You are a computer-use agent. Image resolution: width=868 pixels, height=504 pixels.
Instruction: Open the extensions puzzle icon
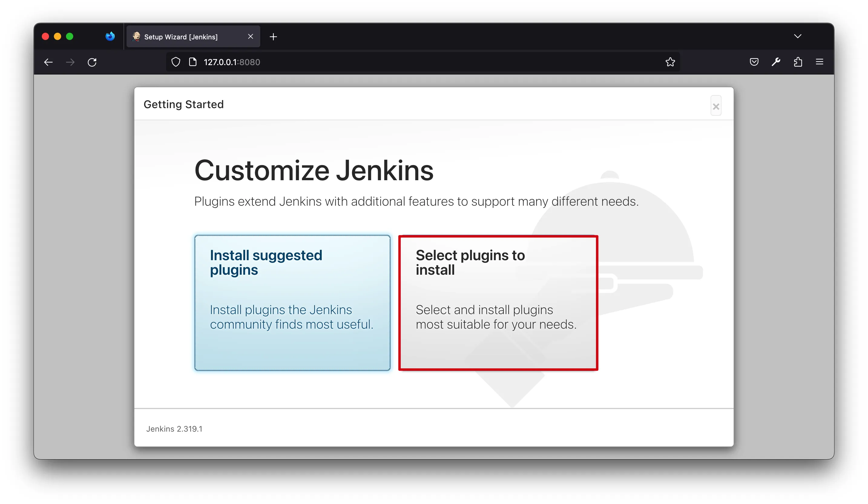798,62
